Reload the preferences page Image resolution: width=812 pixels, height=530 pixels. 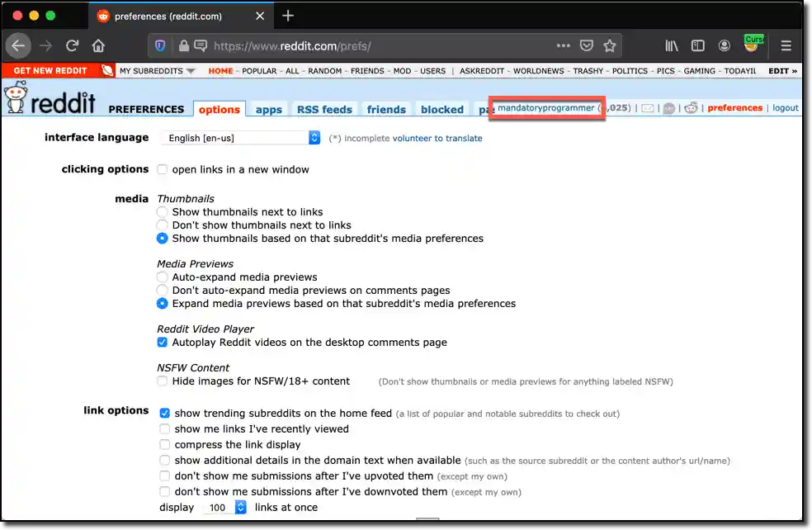(72, 46)
